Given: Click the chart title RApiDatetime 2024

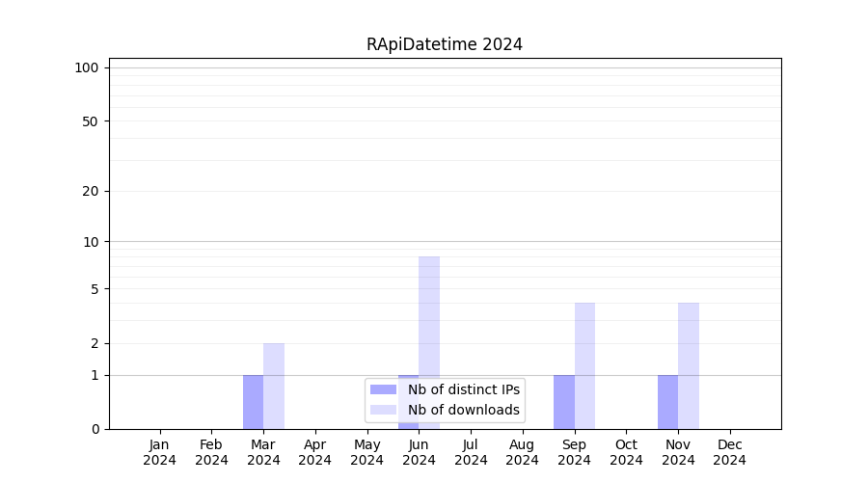Looking at the screenshot, I should (444, 44).
